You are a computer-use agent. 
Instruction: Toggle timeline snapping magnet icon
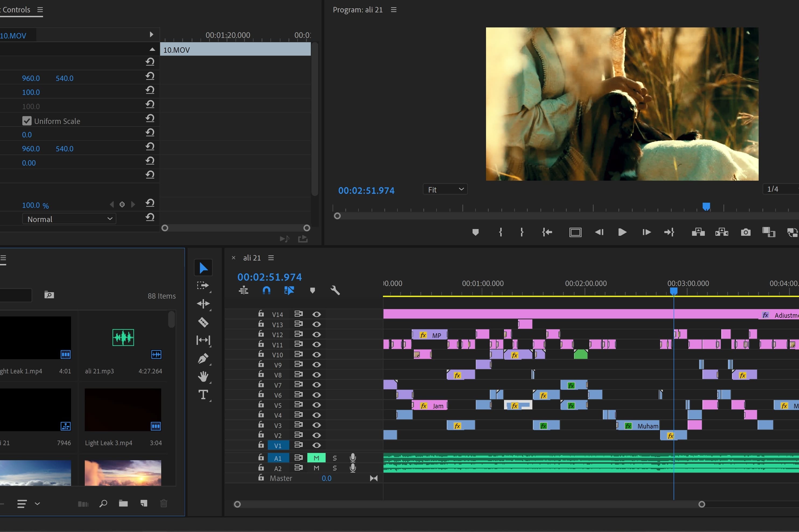267,290
